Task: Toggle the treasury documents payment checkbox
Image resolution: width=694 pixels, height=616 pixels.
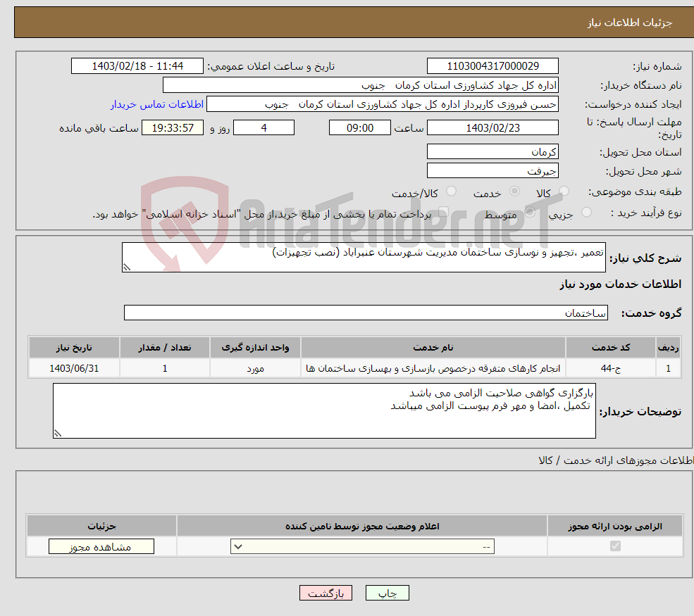Action: pyautogui.click(x=443, y=213)
